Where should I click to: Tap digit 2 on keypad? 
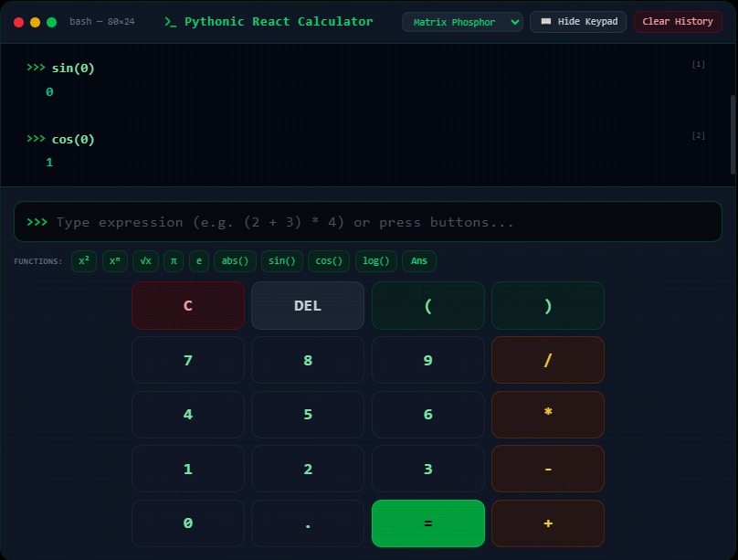[x=308, y=469]
